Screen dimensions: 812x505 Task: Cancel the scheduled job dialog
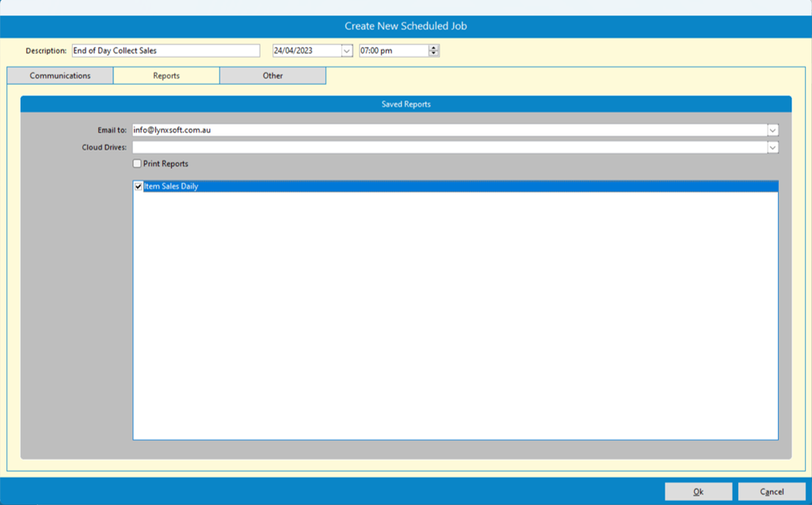772,492
